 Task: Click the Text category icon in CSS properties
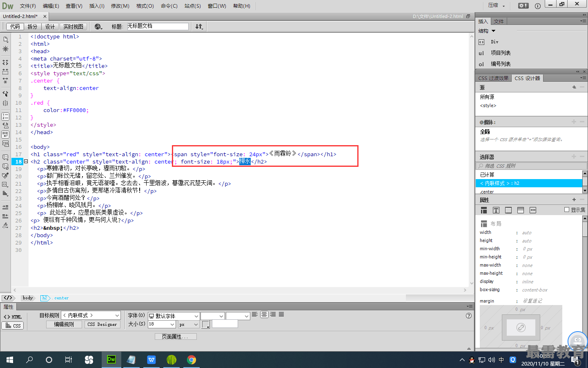496,210
